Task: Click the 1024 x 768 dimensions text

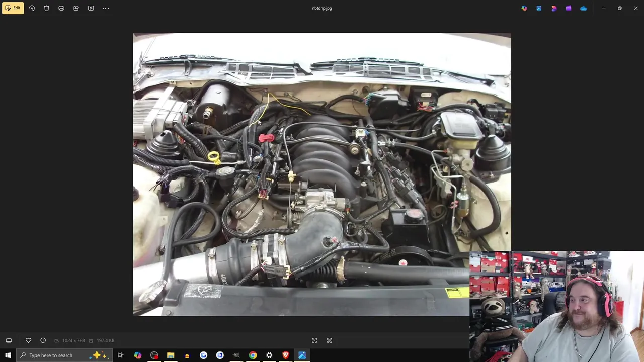Action: click(73, 341)
